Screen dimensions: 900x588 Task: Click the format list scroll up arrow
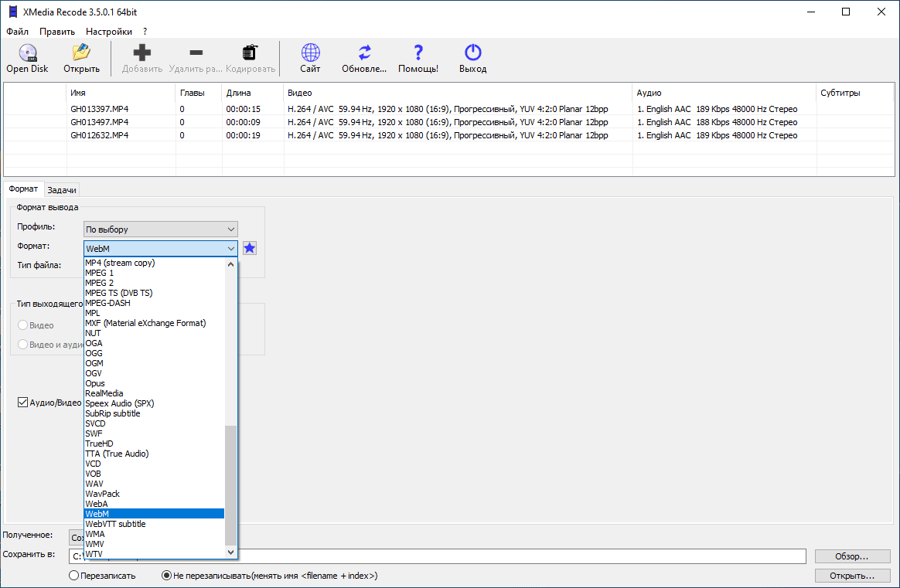click(x=230, y=264)
